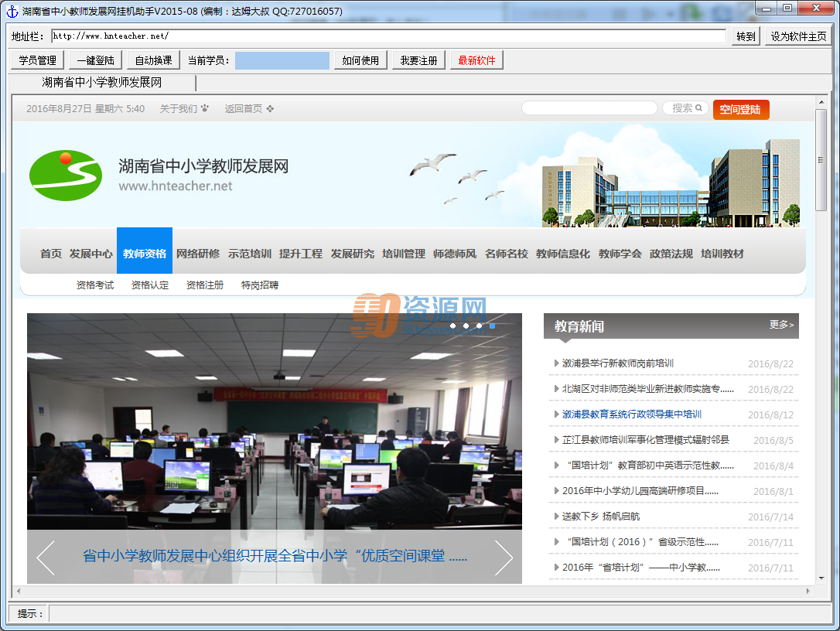Click the 返回首页 link
Image resolution: width=840 pixels, height=631 pixels.
(243, 109)
